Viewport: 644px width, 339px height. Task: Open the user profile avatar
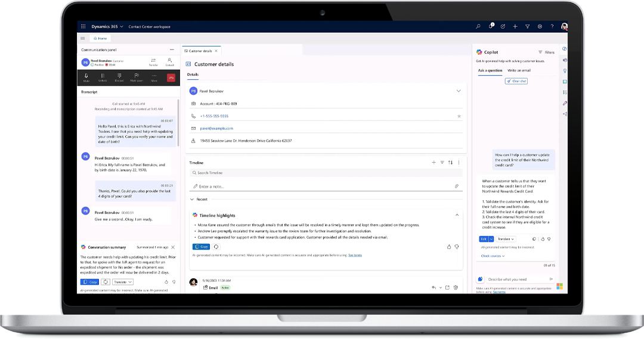click(564, 26)
